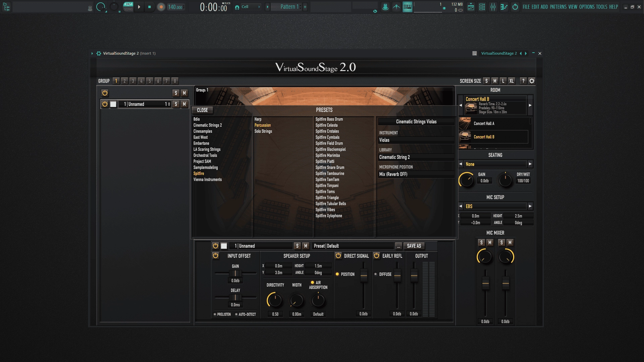
Task: Go to previous room with left arrow
Action: click(x=461, y=105)
